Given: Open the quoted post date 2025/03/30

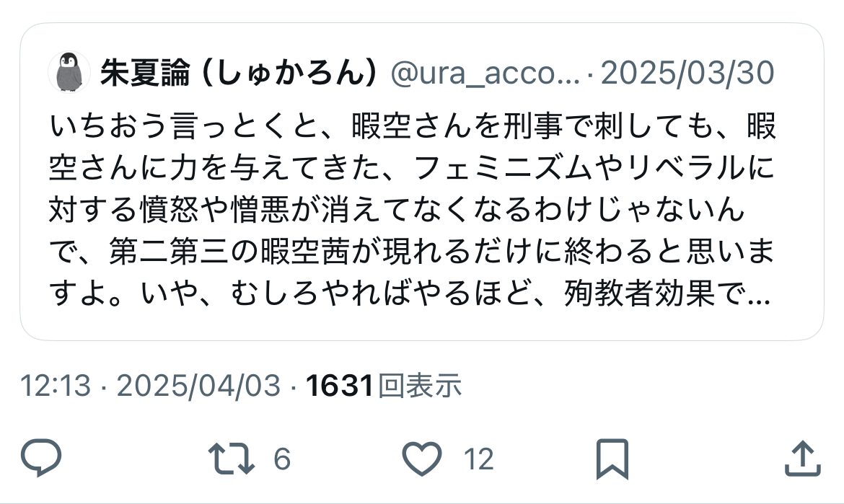Looking at the screenshot, I should click(687, 73).
